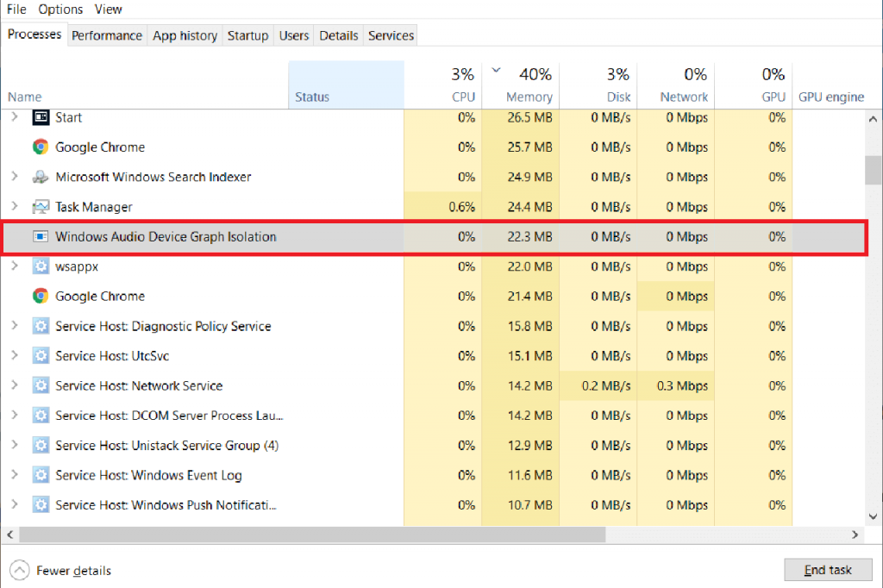883x588 pixels.
Task: Select the Processes tab
Action: 34,34
